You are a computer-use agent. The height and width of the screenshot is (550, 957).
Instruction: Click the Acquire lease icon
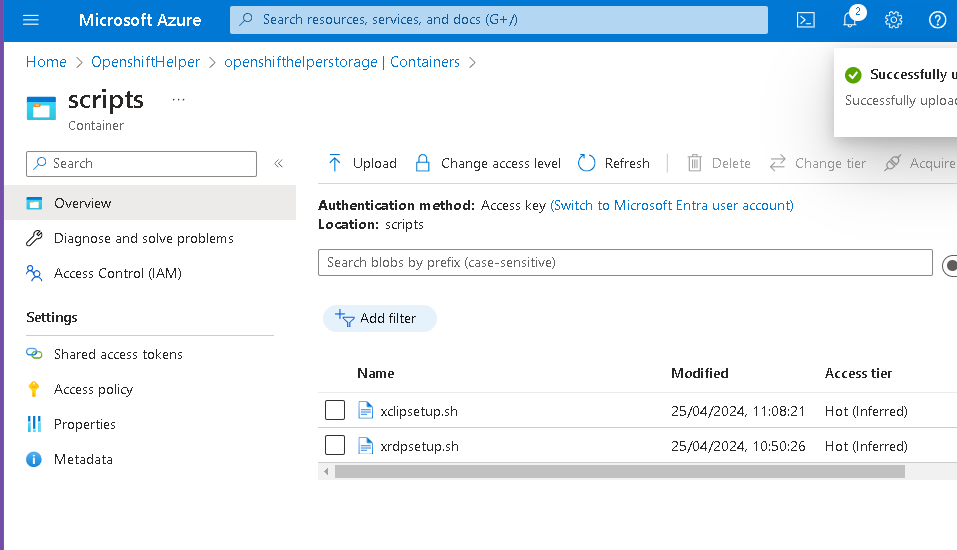892,163
